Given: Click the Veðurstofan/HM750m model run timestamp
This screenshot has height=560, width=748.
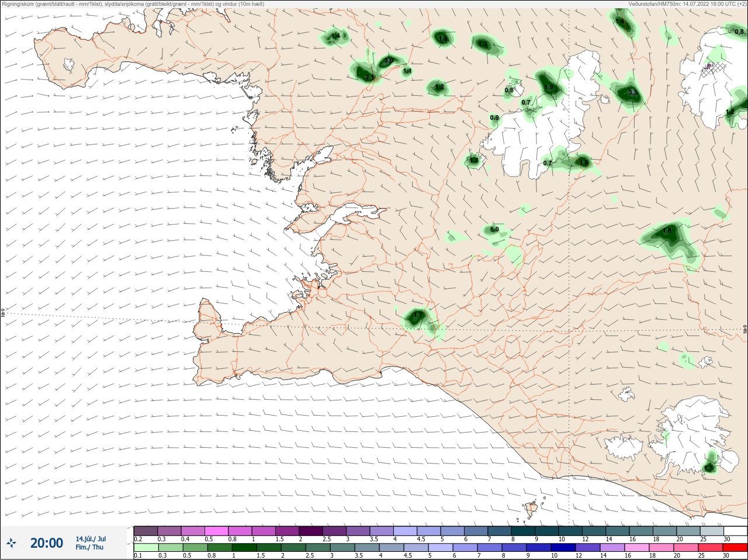Looking at the screenshot, I should pyautogui.click(x=687, y=4).
